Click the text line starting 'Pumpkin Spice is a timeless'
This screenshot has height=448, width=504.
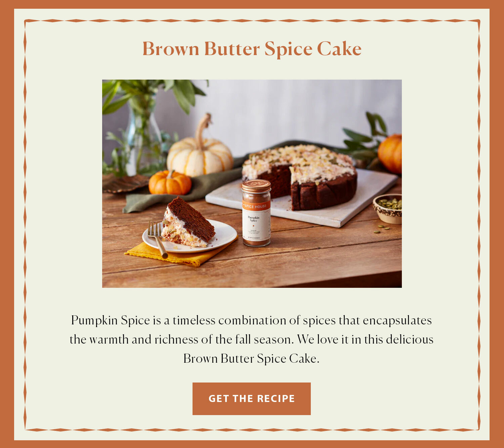click(251, 320)
